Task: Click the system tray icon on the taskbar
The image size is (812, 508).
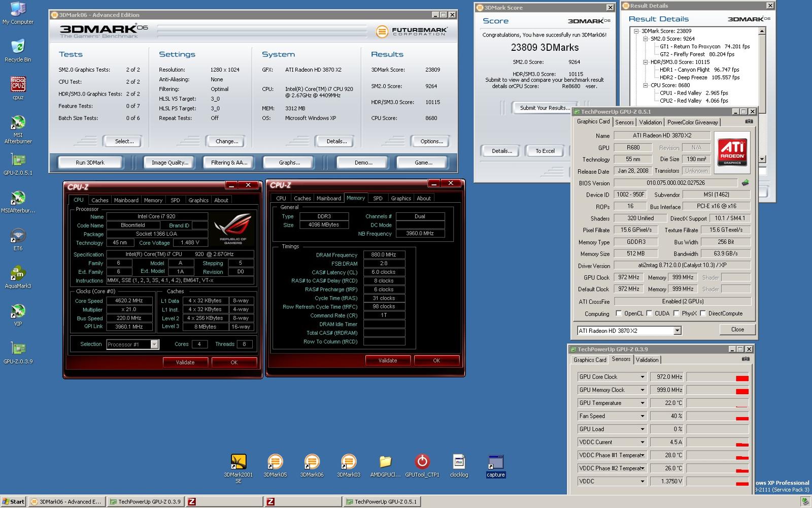Action: point(805,501)
